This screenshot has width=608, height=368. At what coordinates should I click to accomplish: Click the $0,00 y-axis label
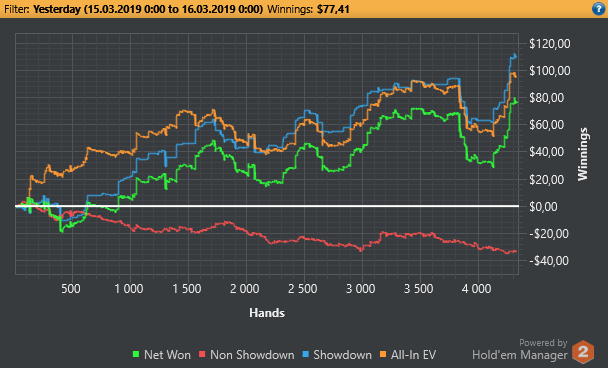543,206
